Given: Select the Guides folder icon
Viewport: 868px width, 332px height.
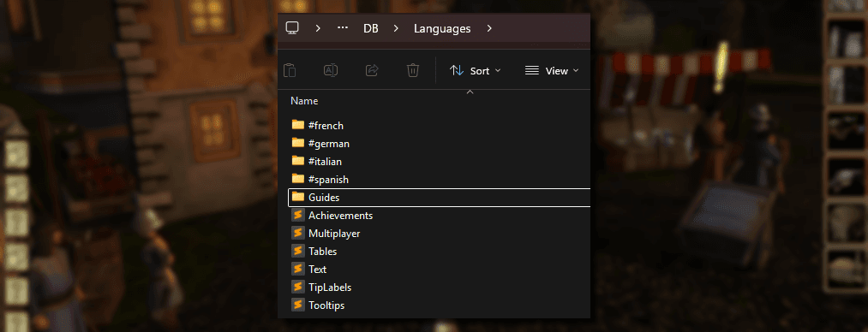Looking at the screenshot, I should pos(298,197).
